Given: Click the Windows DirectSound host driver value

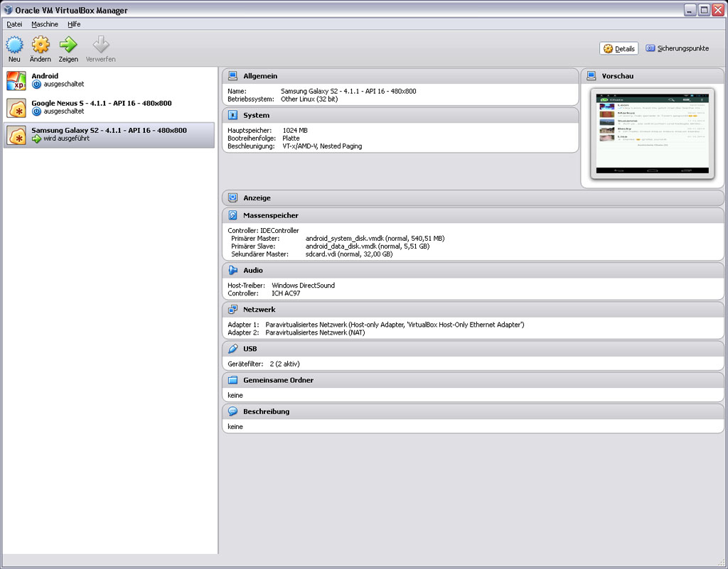Looking at the screenshot, I should [303, 285].
